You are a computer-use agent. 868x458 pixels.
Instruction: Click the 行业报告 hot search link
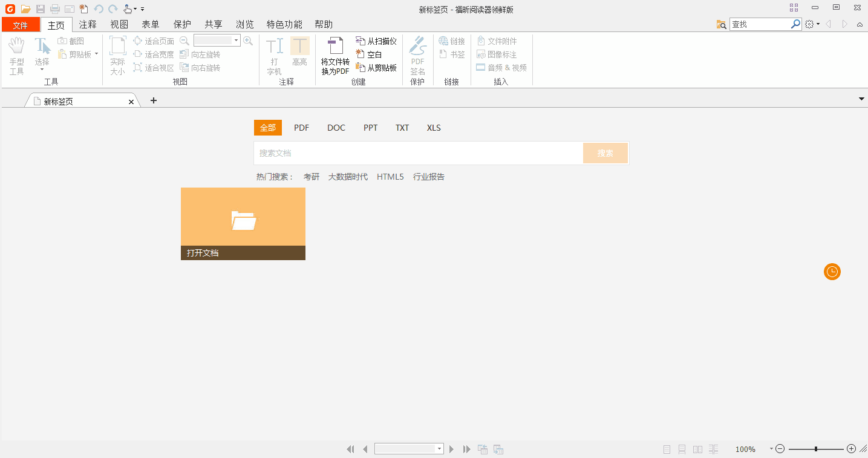tap(429, 177)
